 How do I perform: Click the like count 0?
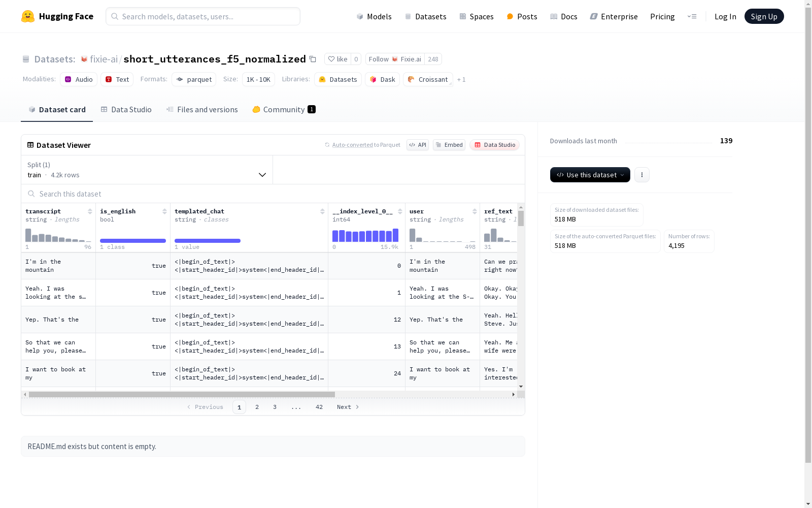pyautogui.click(x=356, y=59)
